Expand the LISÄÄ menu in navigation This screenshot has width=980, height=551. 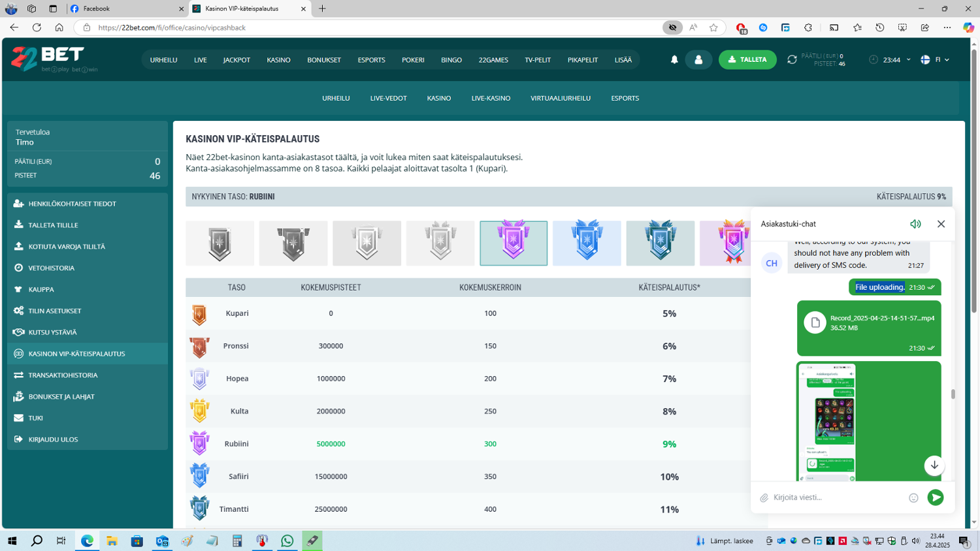click(x=623, y=59)
